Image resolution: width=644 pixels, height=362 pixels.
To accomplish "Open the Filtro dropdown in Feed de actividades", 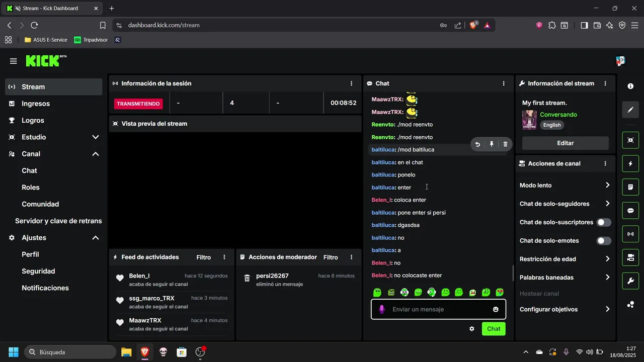I will [x=204, y=257].
